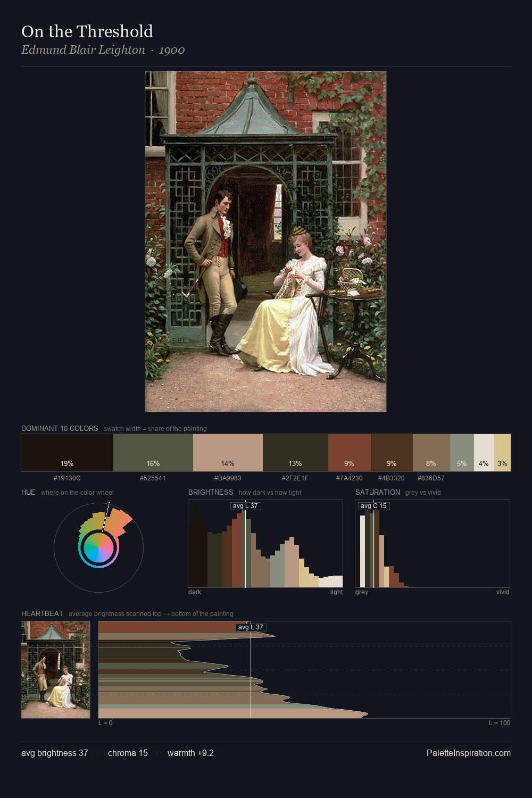Select the #4B3320 brown swatch

[x=392, y=453]
